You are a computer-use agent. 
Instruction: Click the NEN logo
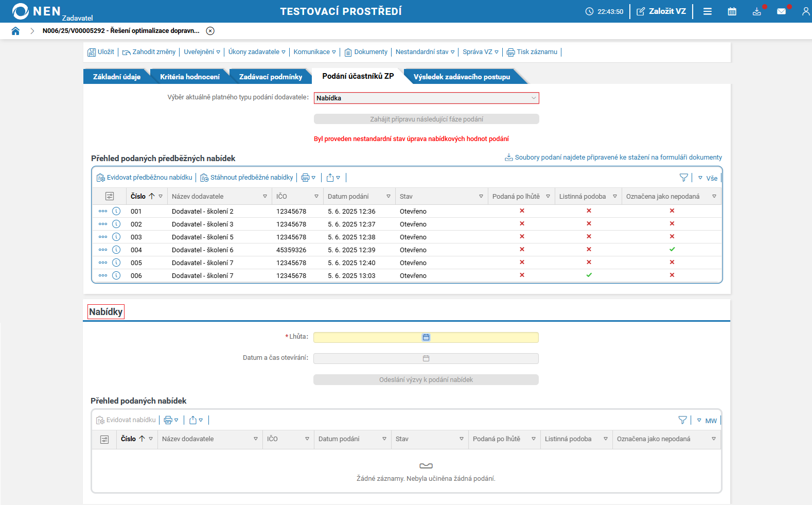click(36, 11)
